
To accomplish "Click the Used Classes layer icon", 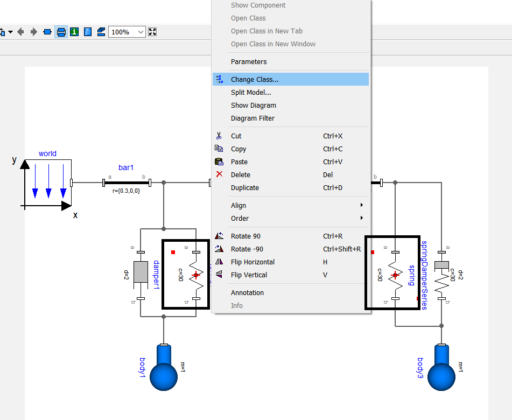I will pyautogui.click(x=101, y=32).
